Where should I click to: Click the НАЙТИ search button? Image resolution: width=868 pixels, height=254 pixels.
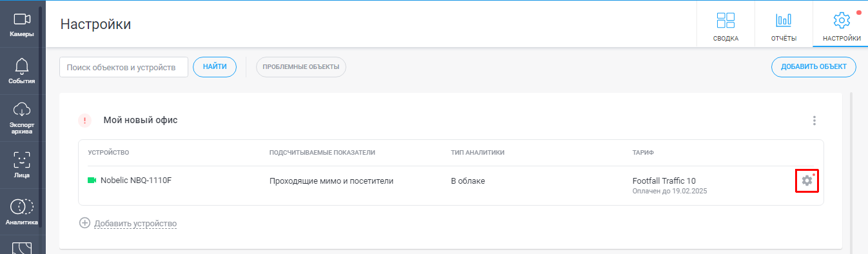215,67
